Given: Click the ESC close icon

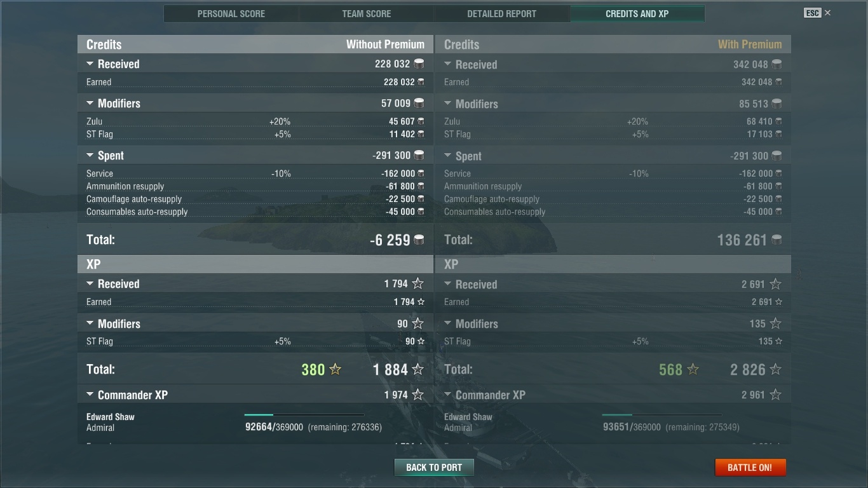Looking at the screenshot, I should click(827, 13).
